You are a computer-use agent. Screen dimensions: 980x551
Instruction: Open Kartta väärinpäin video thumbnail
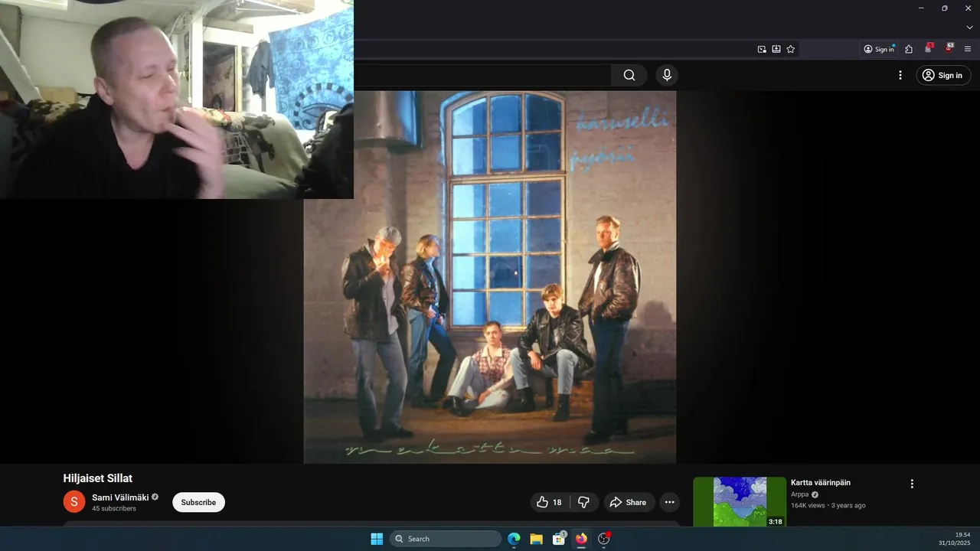click(x=740, y=502)
